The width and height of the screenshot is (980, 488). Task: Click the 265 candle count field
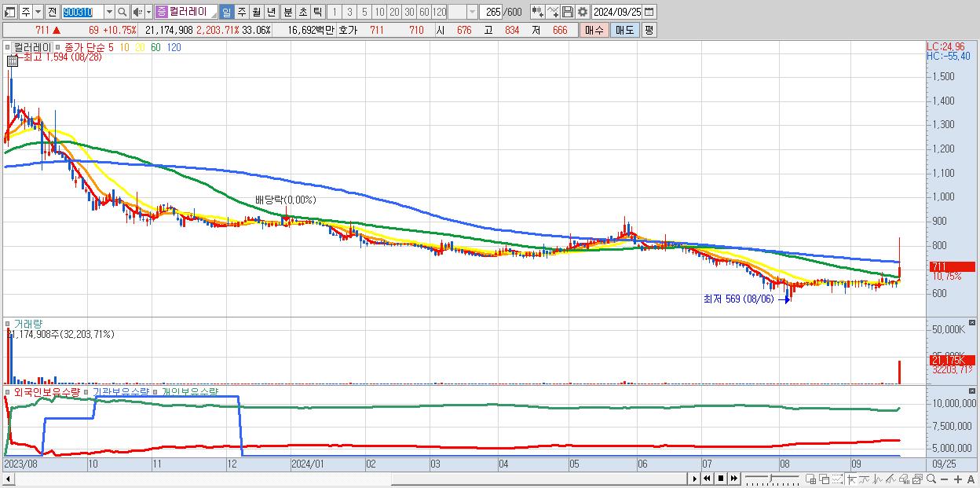492,12
